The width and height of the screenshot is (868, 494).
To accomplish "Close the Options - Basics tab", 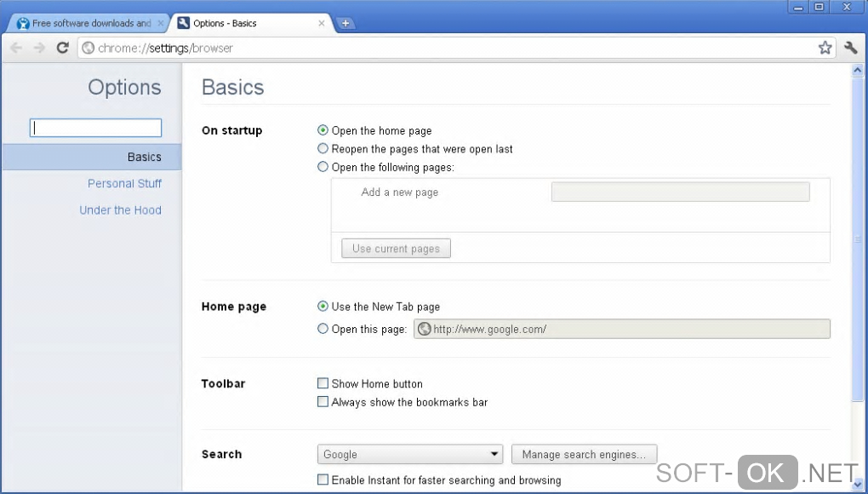I will point(322,23).
